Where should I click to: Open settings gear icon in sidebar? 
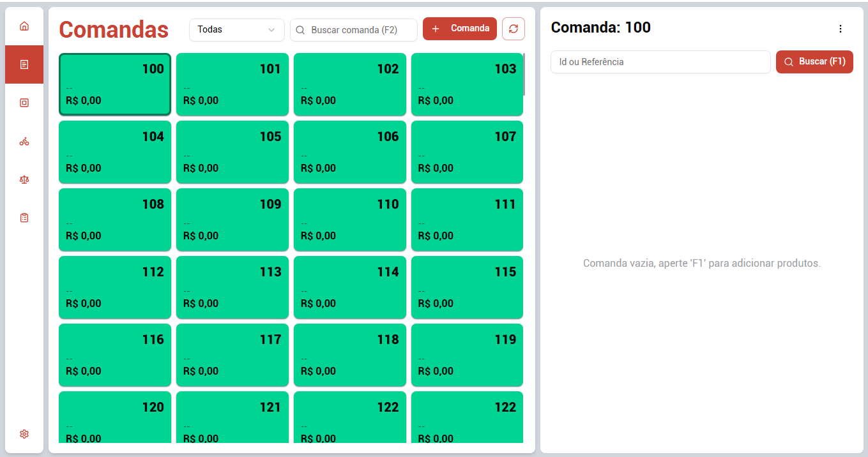pyautogui.click(x=24, y=434)
